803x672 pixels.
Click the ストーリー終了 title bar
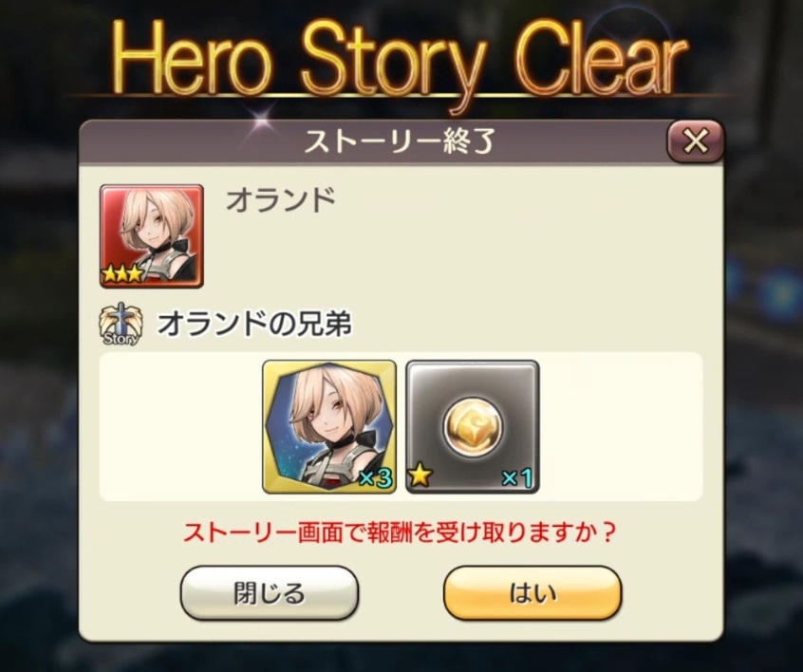point(373,141)
